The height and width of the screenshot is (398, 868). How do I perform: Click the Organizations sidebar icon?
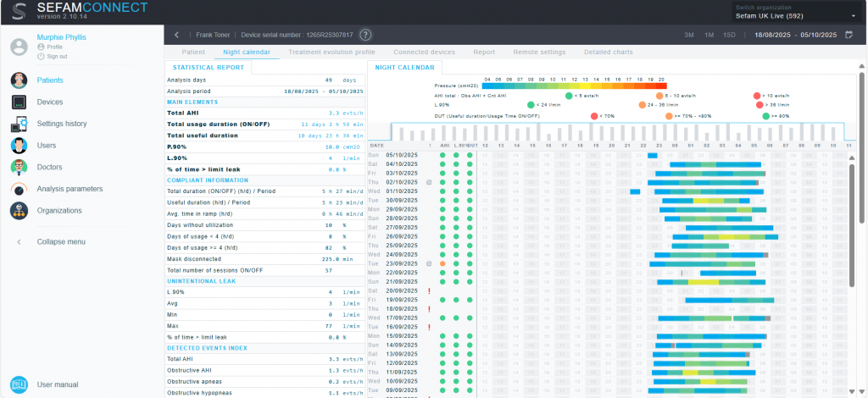click(19, 211)
